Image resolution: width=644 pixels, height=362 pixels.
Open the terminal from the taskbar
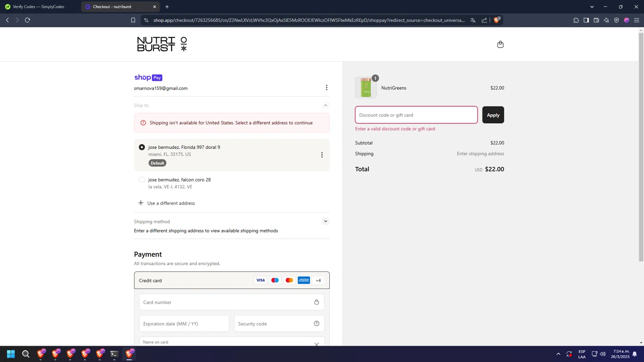(x=114, y=354)
